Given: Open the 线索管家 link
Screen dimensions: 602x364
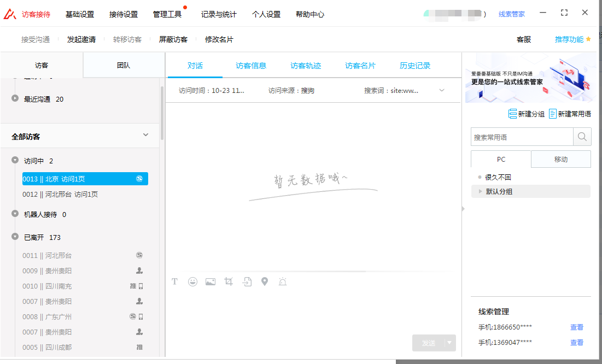Looking at the screenshot, I should tap(512, 14).
